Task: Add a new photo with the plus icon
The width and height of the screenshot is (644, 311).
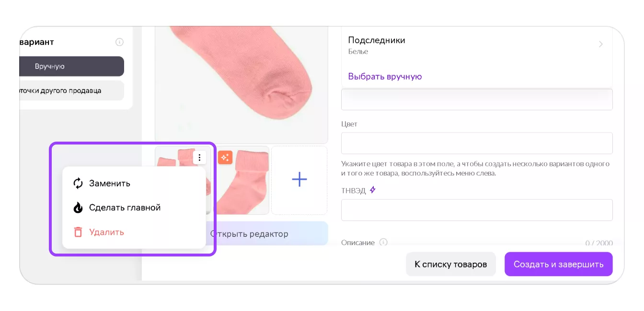Action: coord(299,180)
